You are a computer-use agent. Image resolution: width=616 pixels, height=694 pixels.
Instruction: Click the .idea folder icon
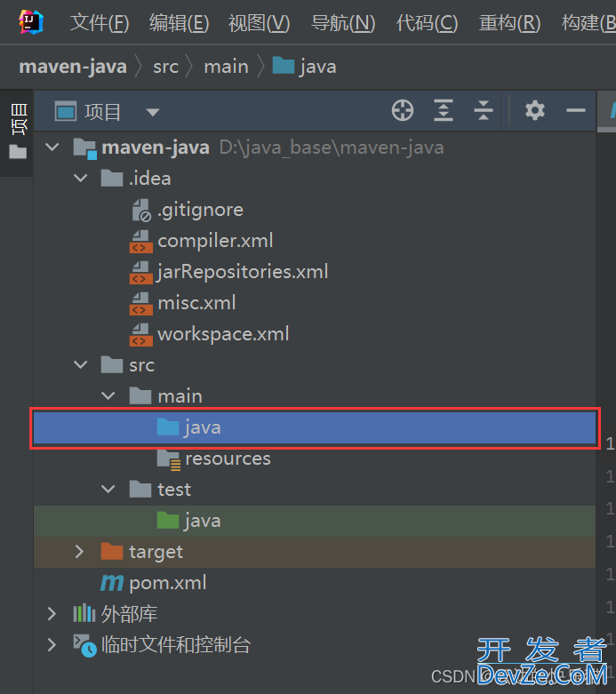click(x=112, y=178)
